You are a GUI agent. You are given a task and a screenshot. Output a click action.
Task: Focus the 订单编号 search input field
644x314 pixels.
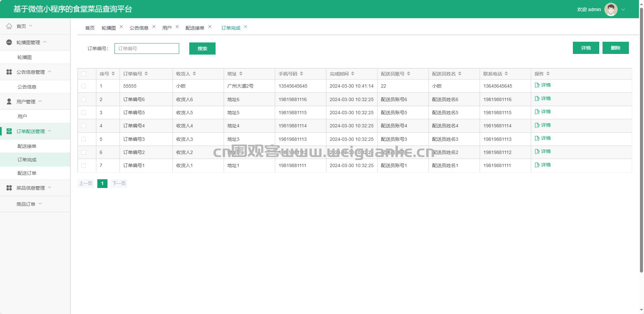coord(147,49)
